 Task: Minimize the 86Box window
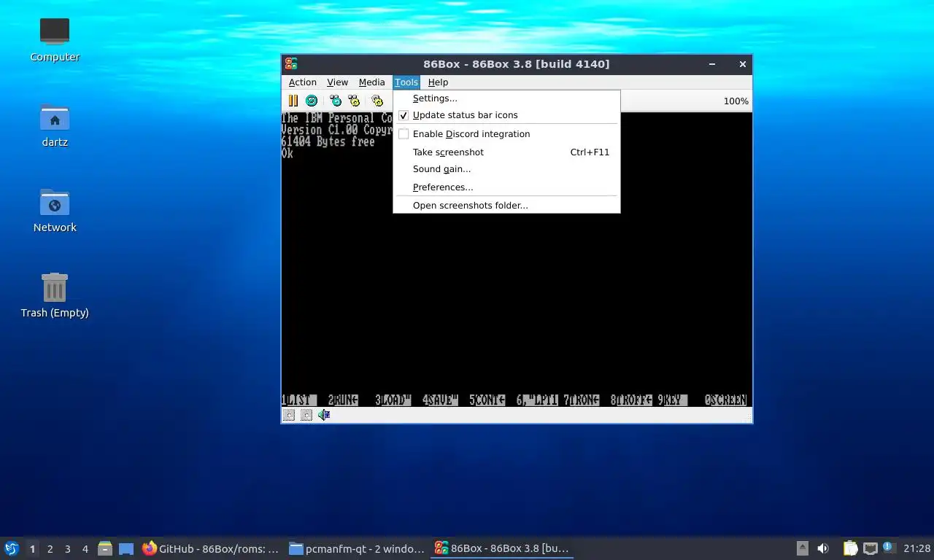(712, 64)
